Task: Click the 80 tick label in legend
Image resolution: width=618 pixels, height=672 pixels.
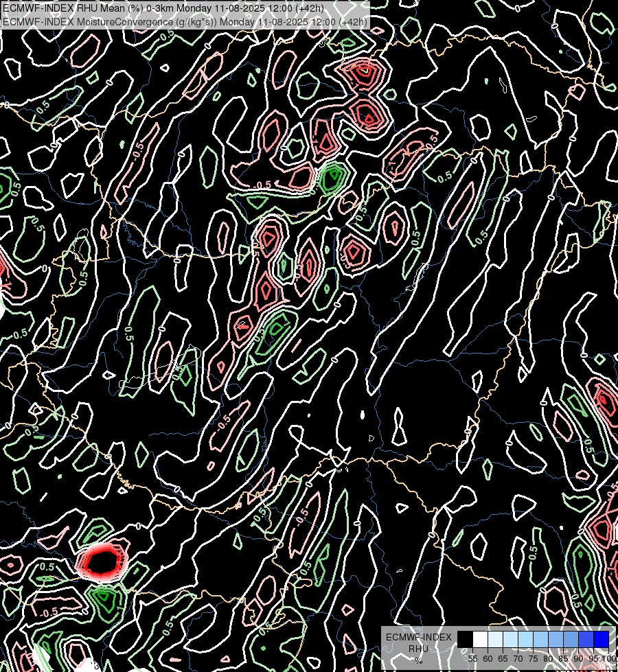Action: coord(548,659)
